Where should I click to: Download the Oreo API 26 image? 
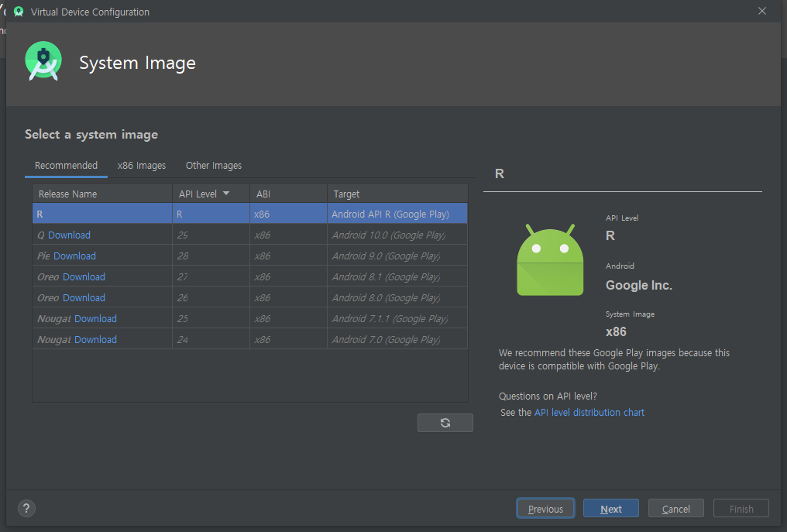[84, 297]
